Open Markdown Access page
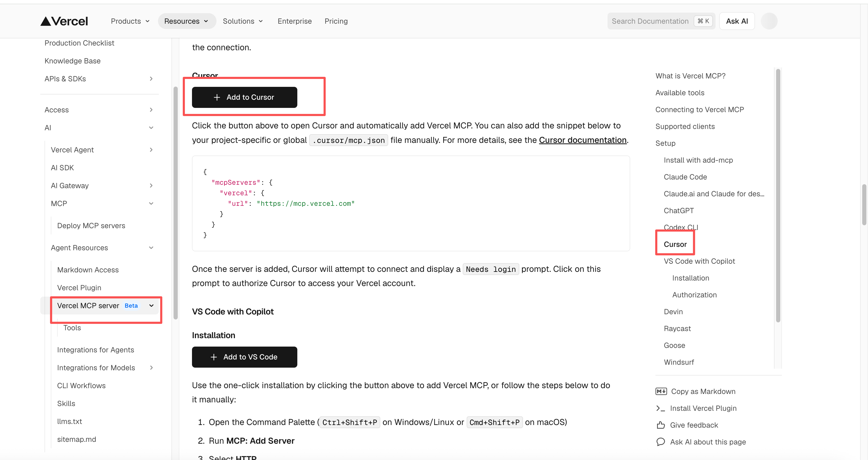 tap(88, 270)
